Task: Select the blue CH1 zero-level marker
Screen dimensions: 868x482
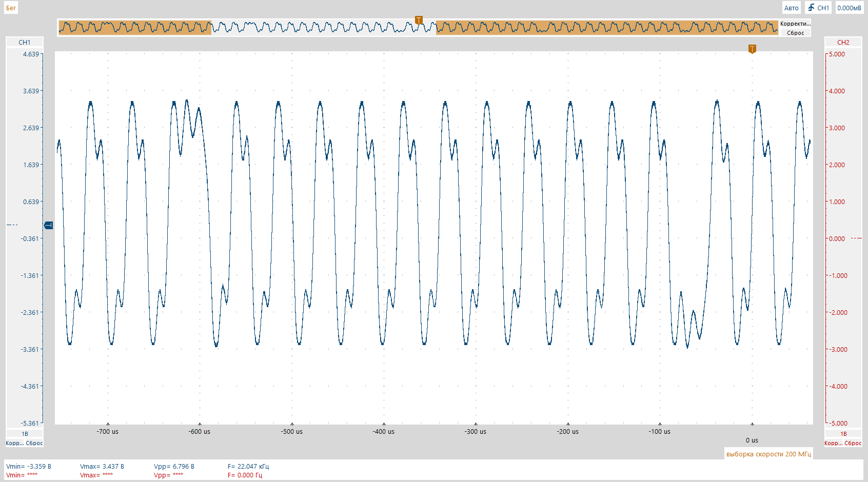Action: [49, 225]
